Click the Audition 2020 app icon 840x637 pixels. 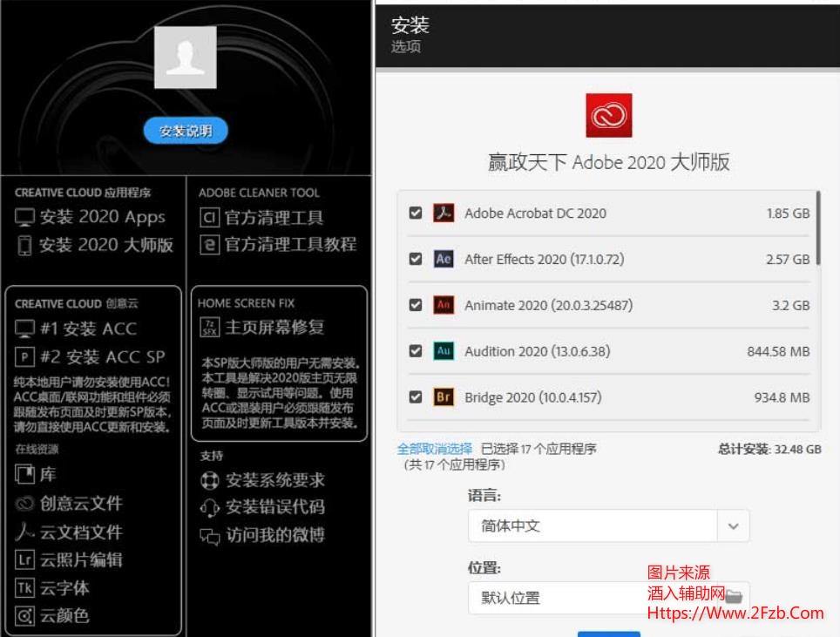point(444,351)
